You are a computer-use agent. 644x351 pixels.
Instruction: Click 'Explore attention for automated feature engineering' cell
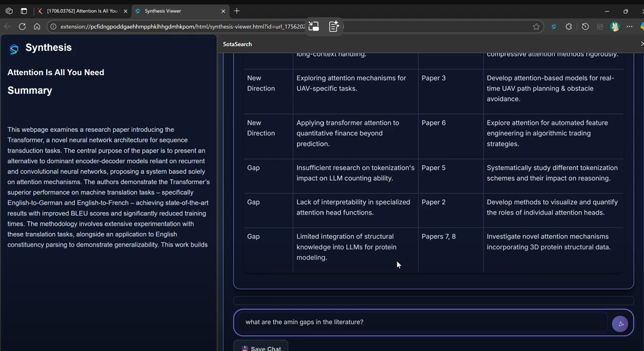(x=553, y=136)
